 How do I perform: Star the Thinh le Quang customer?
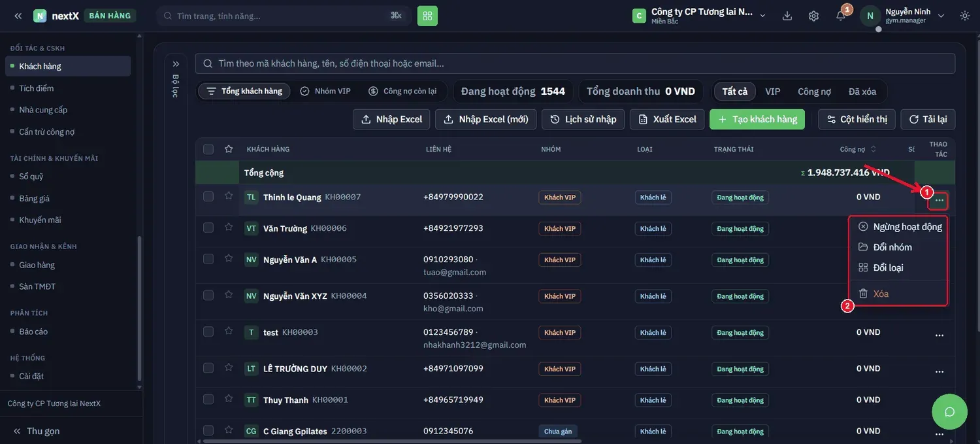[x=229, y=196]
